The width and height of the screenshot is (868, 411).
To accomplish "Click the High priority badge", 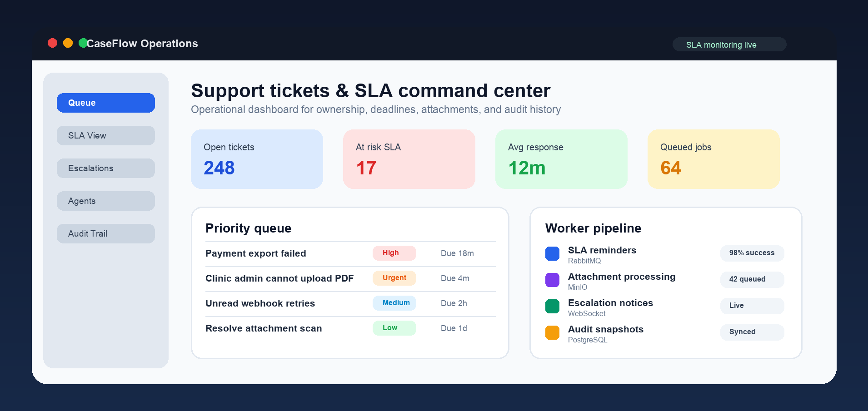I will coord(394,253).
